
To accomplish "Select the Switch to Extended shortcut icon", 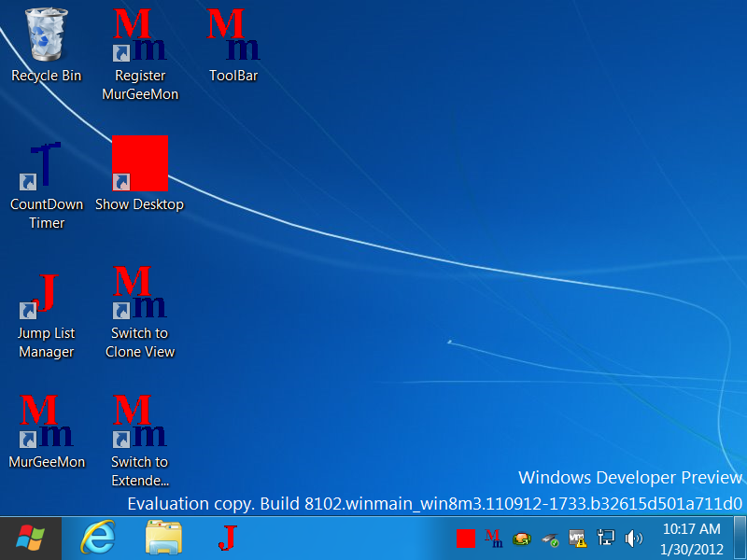I will 140,441.
